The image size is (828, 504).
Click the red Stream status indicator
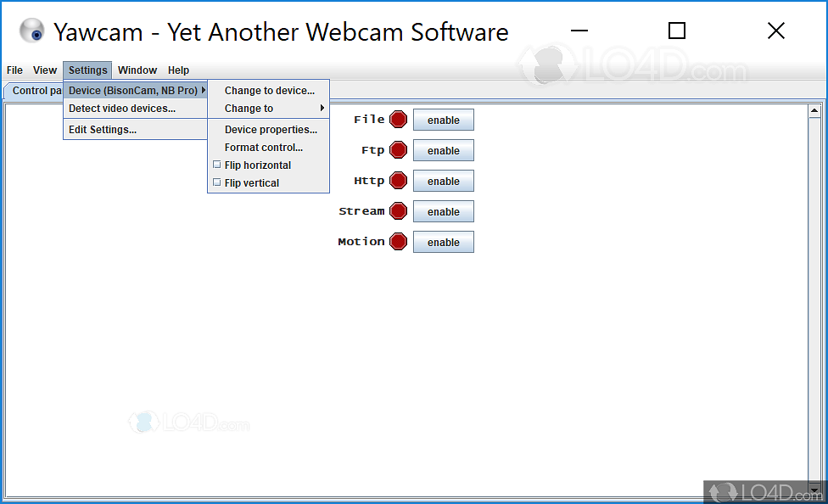[398, 211]
